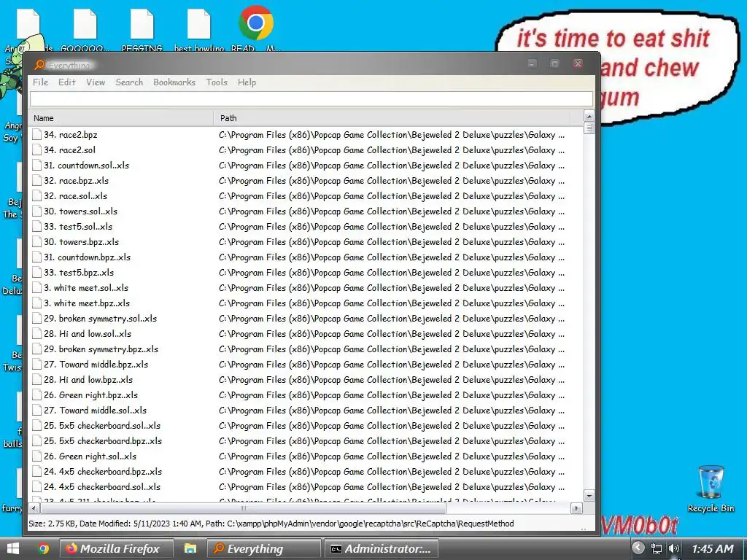This screenshot has width=747, height=560.
Task: Show hidden system tray icons
Action: 638,548
